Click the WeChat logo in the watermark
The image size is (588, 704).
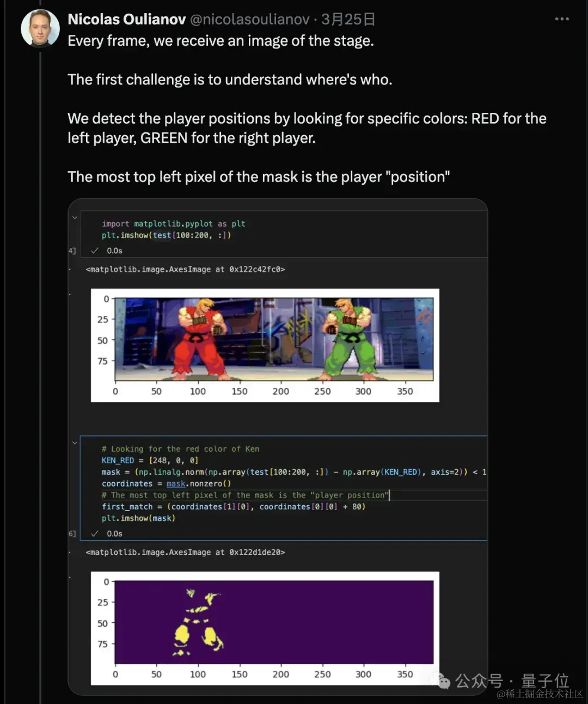(441, 681)
